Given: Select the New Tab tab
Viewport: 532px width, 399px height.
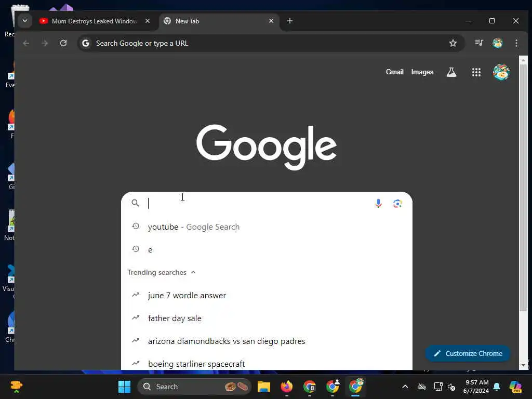Looking at the screenshot, I should point(219,21).
